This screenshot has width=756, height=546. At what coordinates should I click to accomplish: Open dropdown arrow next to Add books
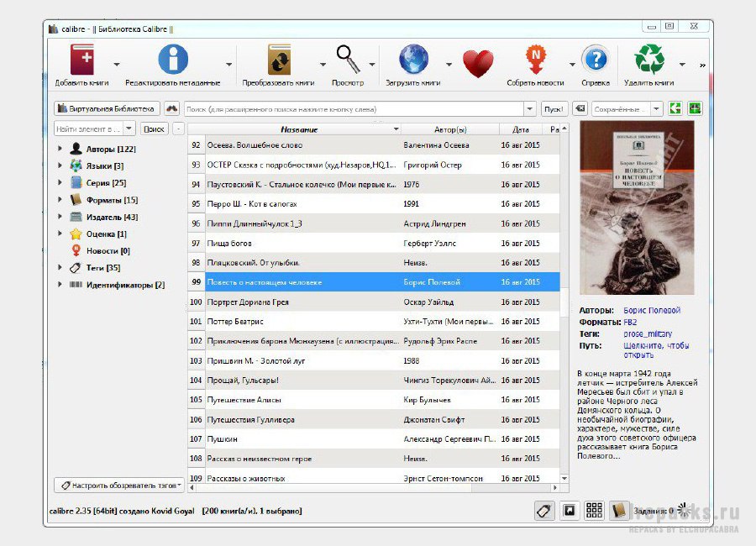(x=116, y=64)
